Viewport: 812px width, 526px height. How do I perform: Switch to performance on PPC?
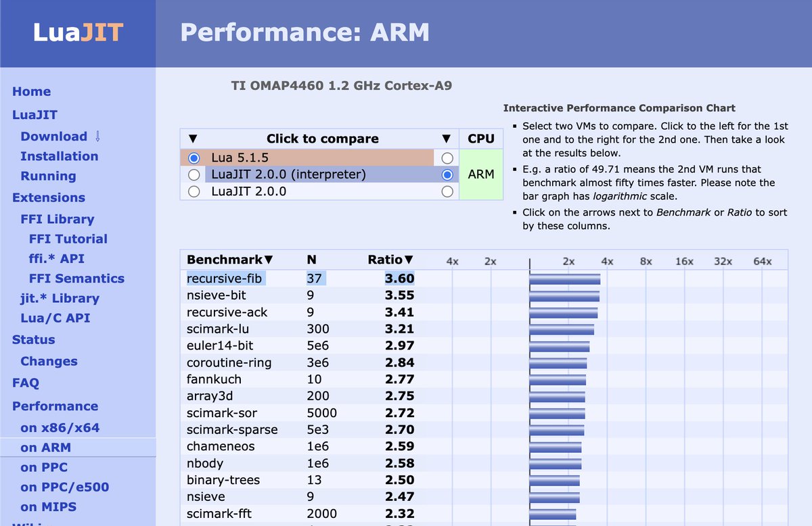[44, 467]
